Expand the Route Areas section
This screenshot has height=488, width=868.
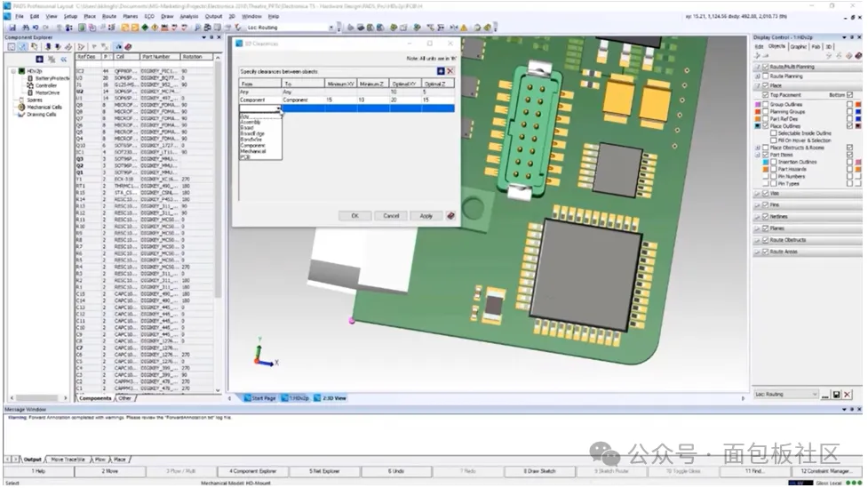(757, 252)
